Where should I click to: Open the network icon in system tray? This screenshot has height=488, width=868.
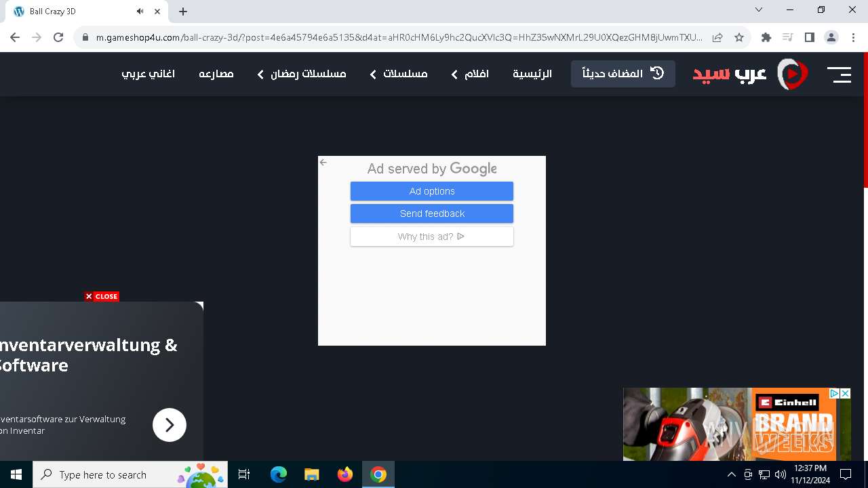tap(764, 474)
